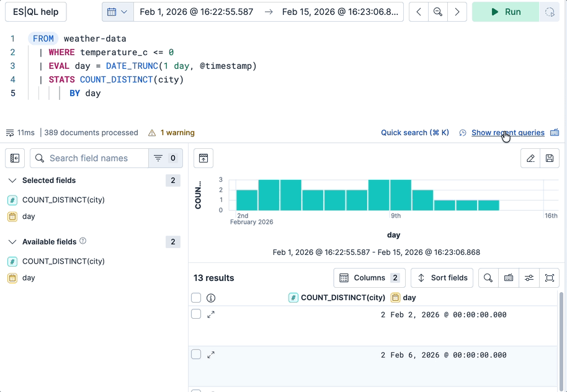Open the Columns selector

click(x=369, y=278)
